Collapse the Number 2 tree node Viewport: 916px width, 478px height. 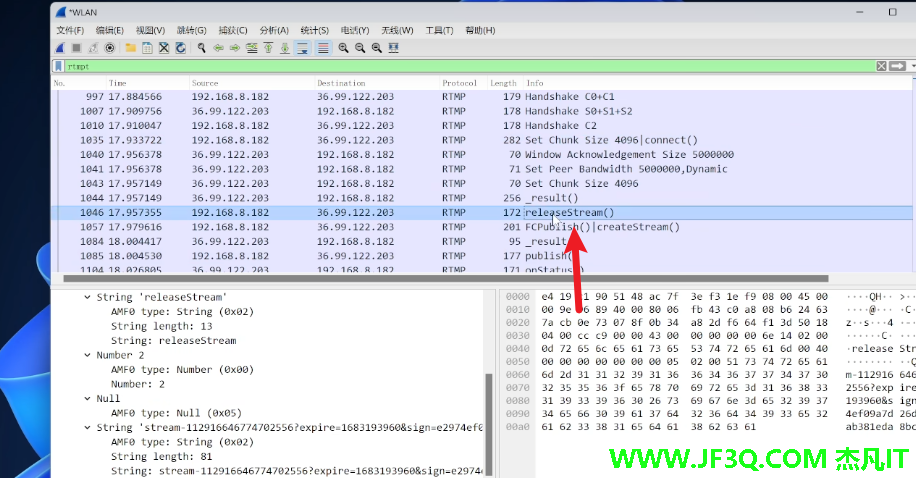click(87, 355)
